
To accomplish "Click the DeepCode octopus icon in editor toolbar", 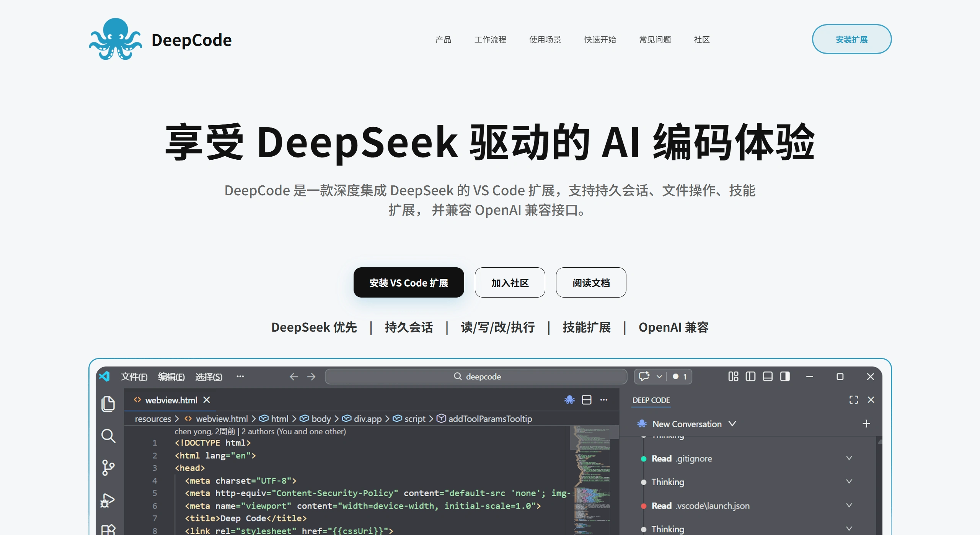I will tap(569, 399).
